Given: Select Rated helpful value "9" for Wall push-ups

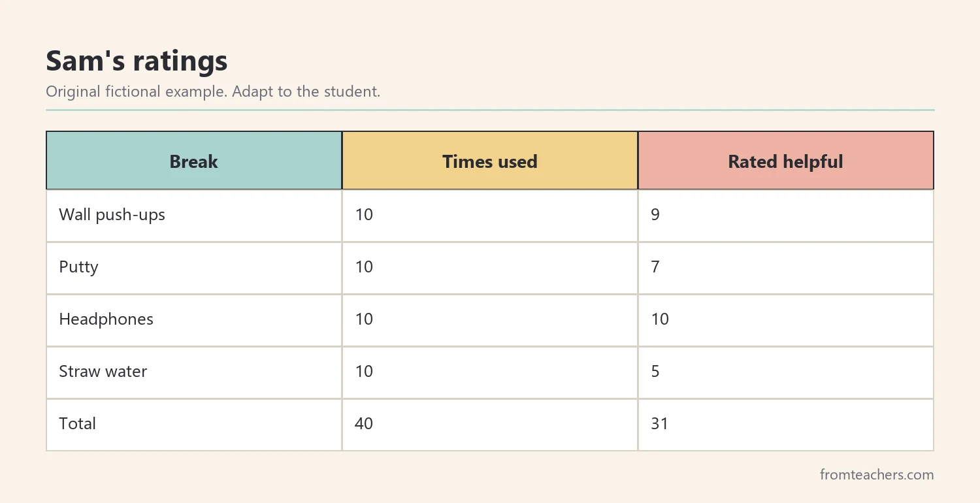Looking at the screenshot, I should [655, 215].
